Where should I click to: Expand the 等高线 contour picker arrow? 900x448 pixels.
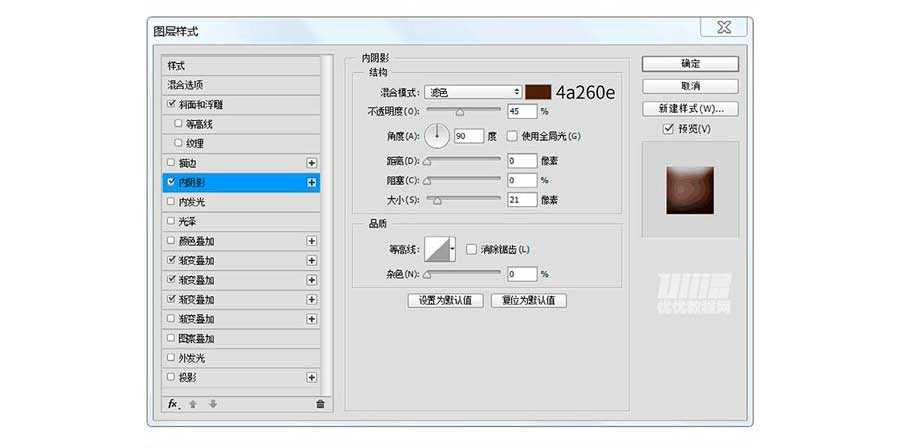click(453, 249)
